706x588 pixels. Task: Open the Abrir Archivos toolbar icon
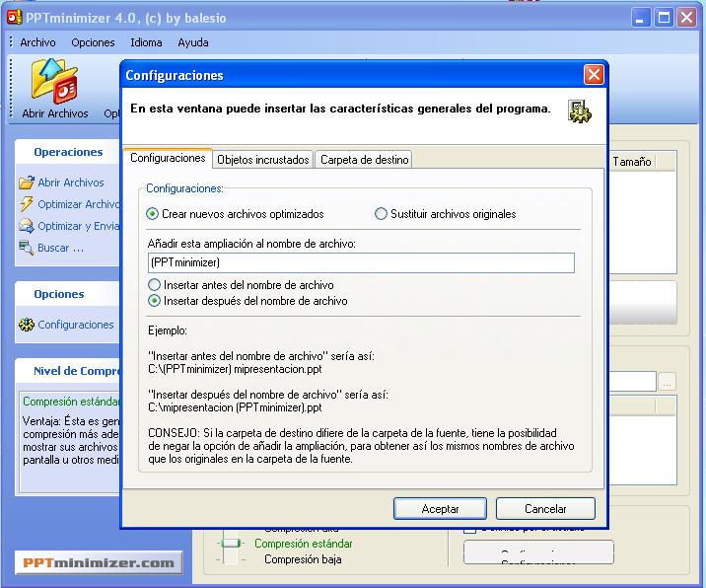(x=55, y=89)
